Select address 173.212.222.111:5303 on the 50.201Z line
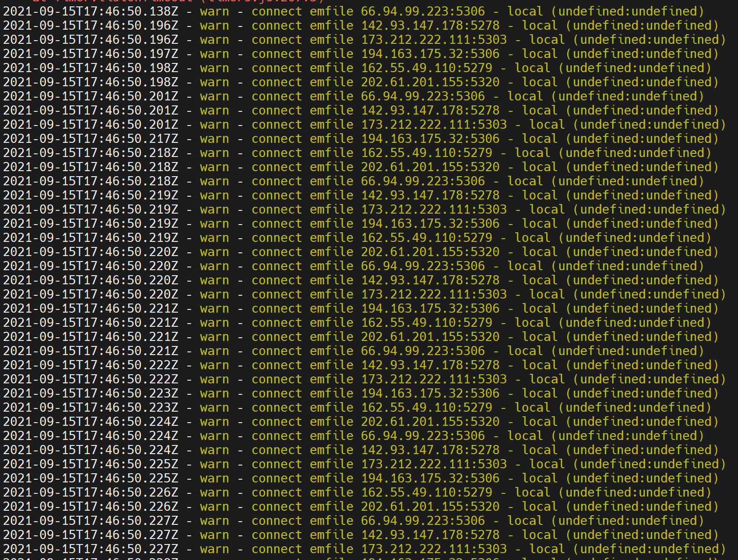The width and height of the screenshot is (738, 560). (x=434, y=125)
